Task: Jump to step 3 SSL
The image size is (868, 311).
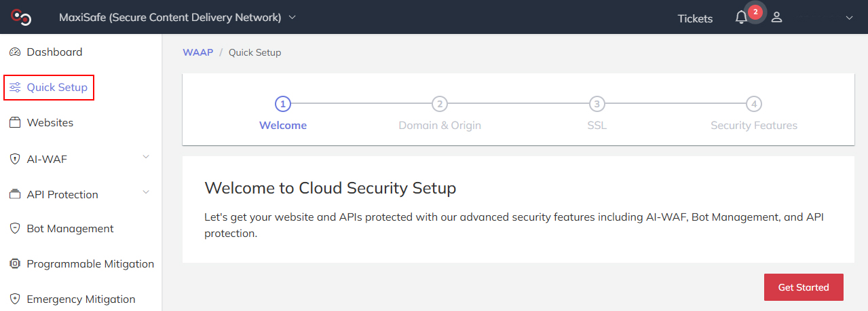Action: (597, 105)
